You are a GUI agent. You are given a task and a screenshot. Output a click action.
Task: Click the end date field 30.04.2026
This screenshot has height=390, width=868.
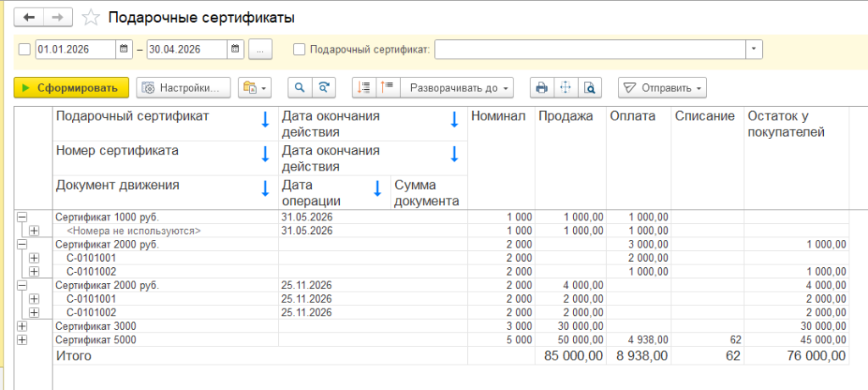click(187, 49)
